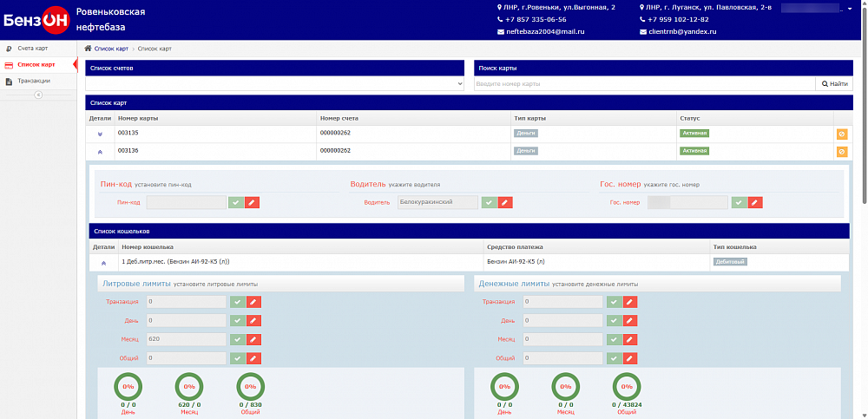
Task: Click the Водитель field with Белокуракинский
Action: 437,203
